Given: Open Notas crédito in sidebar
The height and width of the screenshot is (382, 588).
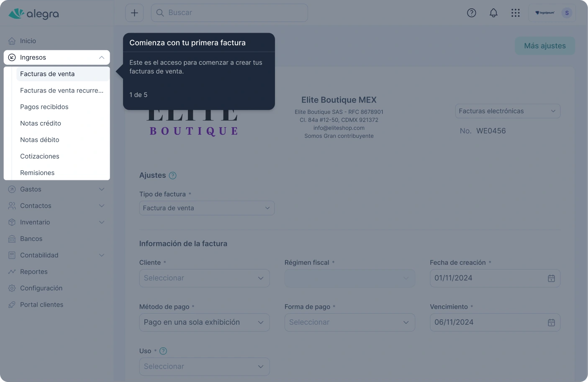Looking at the screenshot, I should (x=41, y=123).
